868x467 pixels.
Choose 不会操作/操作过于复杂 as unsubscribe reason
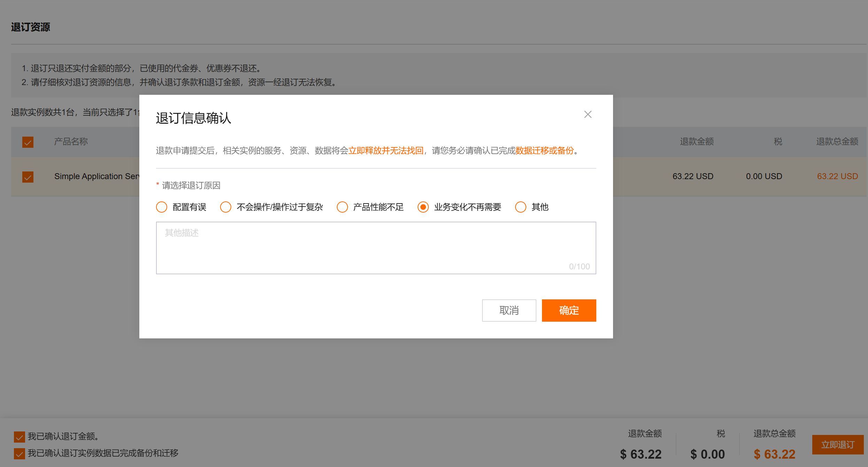coord(226,207)
